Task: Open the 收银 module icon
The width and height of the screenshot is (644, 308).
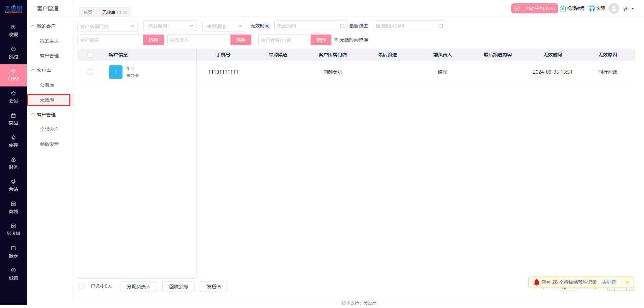Action: 13,30
